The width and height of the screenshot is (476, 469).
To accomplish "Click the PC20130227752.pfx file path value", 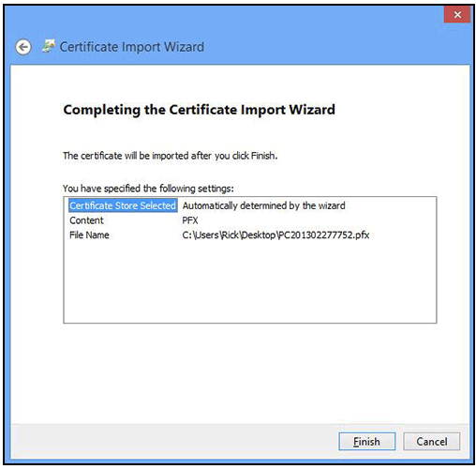I will pos(275,235).
